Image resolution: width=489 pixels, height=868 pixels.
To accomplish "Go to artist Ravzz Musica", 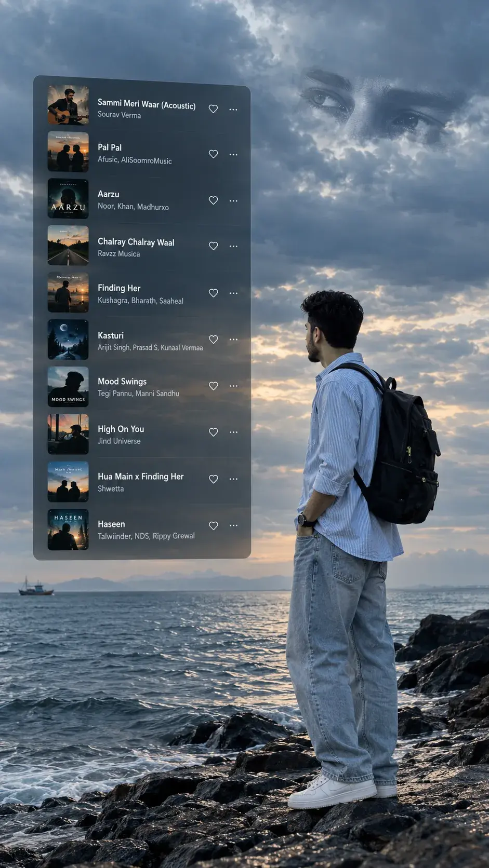I will 118,254.
